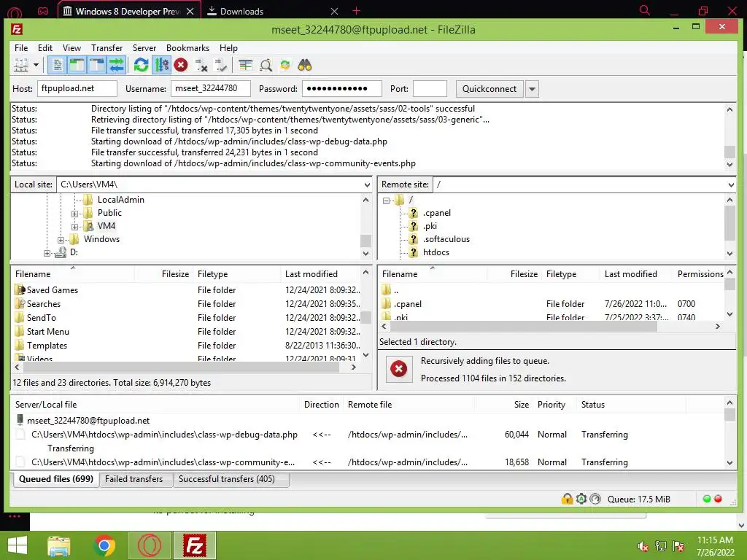The height and width of the screenshot is (560, 747).
Task: Select htdocs in the remote tree
Action: tap(436, 252)
